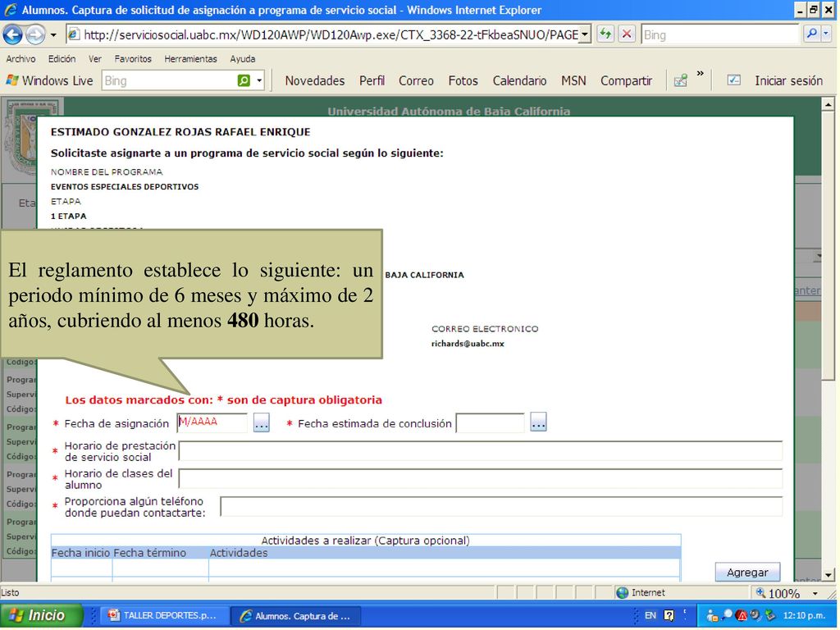Show more toolbar buttons with chevron
This screenshot has height=630, width=840.
tap(701, 73)
